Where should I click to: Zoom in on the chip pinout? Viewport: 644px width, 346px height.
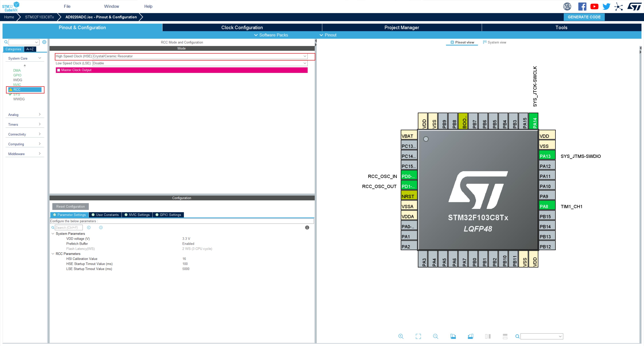click(x=401, y=336)
